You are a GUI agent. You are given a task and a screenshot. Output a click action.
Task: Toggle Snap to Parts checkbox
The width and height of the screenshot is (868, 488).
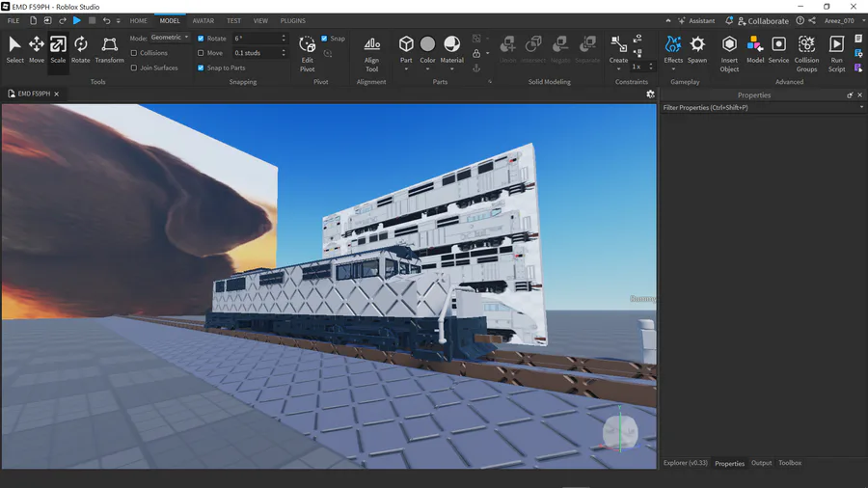pos(201,68)
